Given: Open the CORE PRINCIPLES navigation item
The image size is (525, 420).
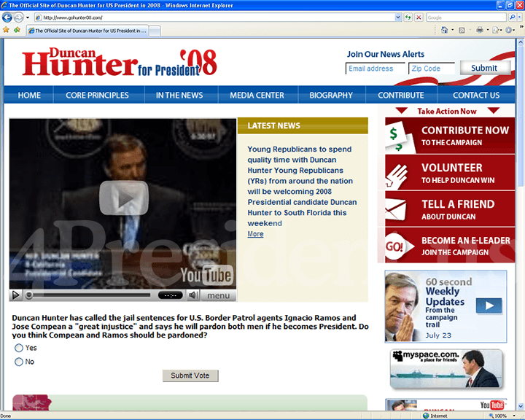Looking at the screenshot, I should click(97, 95).
